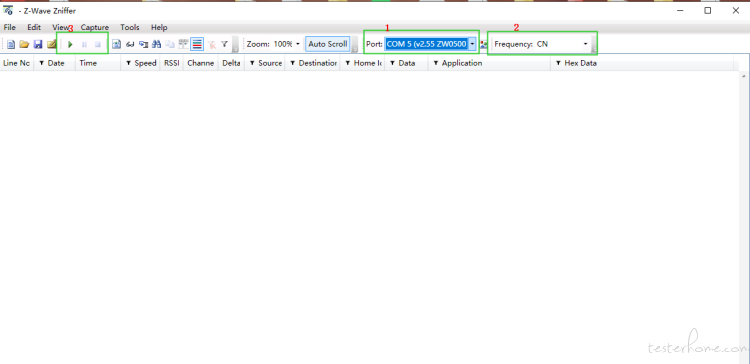
Task: Click the clear filter red X icon
Action: click(x=211, y=44)
